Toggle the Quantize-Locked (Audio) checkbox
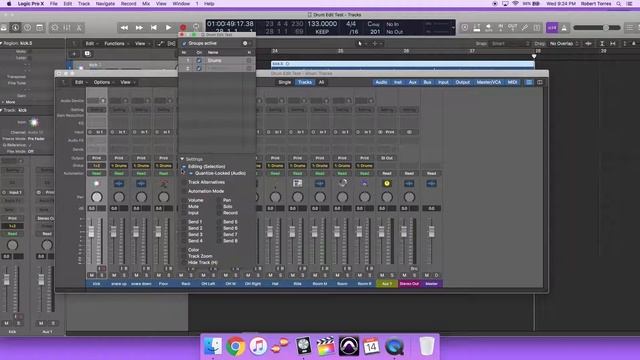 191,173
